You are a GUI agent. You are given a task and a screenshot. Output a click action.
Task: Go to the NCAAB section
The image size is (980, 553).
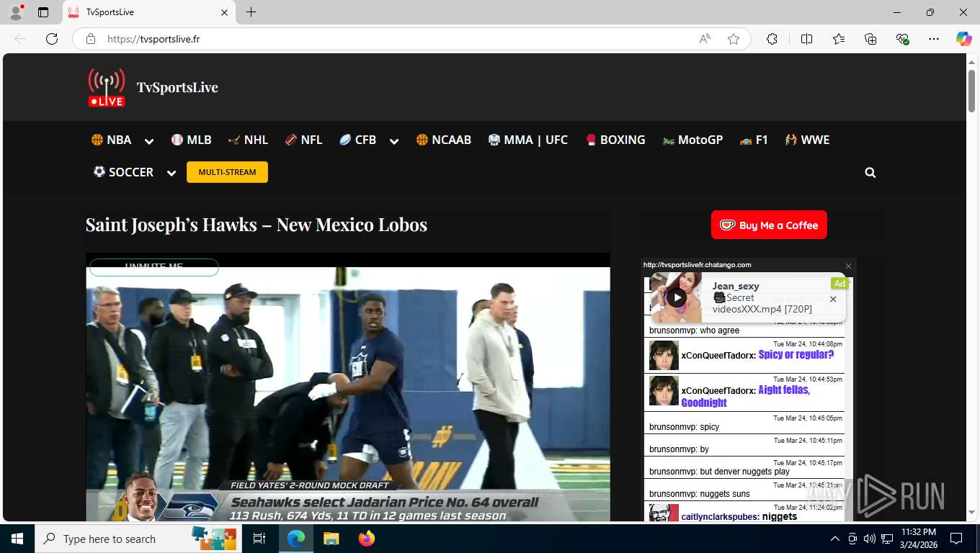(x=444, y=140)
